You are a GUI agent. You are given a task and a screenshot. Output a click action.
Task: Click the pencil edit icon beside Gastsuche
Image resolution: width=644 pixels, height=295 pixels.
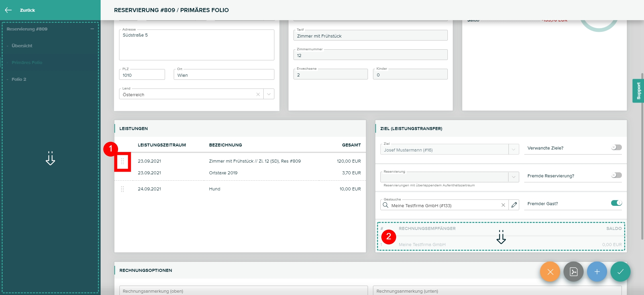pyautogui.click(x=514, y=205)
